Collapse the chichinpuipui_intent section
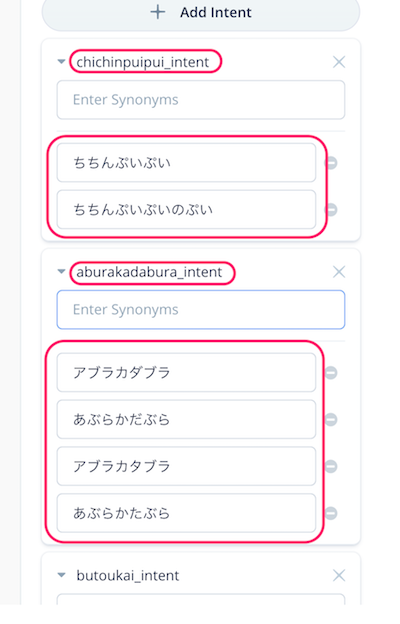 61,62
